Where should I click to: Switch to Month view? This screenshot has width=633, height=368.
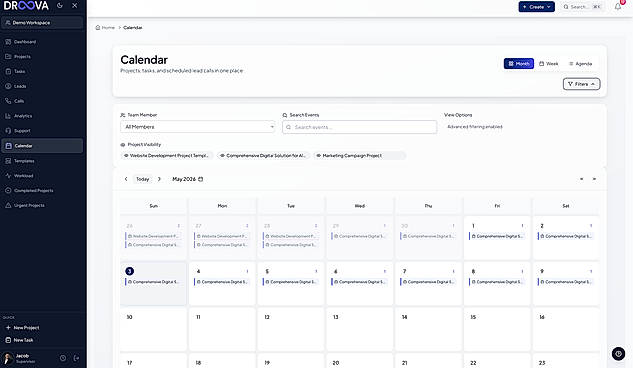[x=519, y=64]
